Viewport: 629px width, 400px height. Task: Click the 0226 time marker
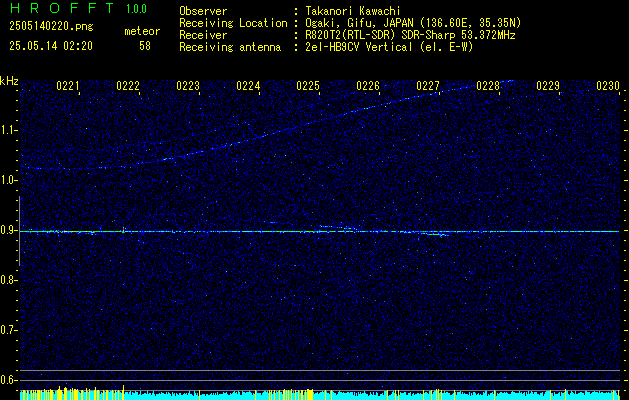[368, 86]
